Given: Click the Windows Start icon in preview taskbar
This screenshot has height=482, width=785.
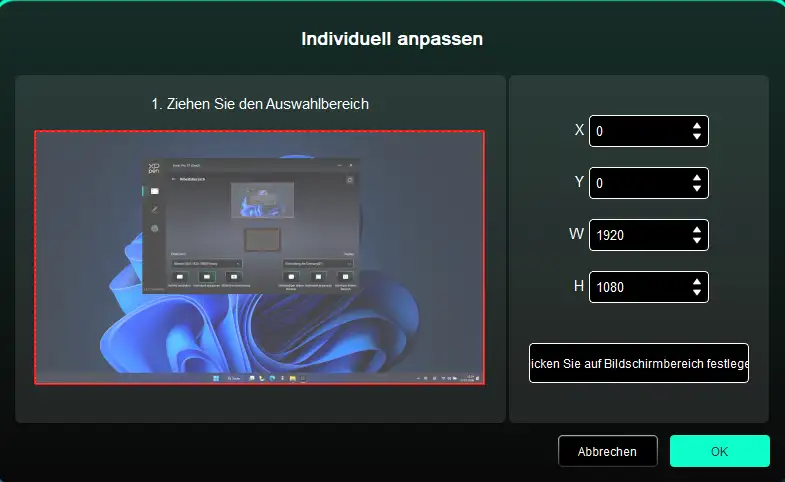Looking at the screenshot, I should [x=213, y=380].
